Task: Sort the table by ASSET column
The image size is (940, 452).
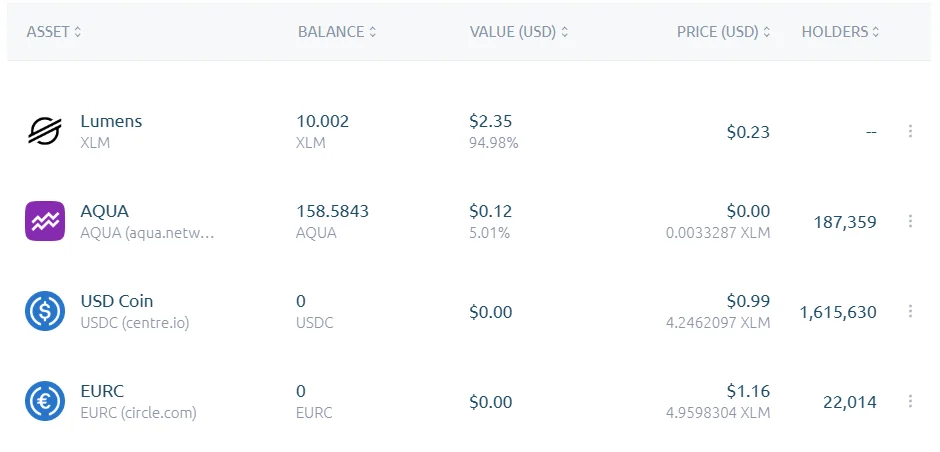Action: click(x=54, y=32)
